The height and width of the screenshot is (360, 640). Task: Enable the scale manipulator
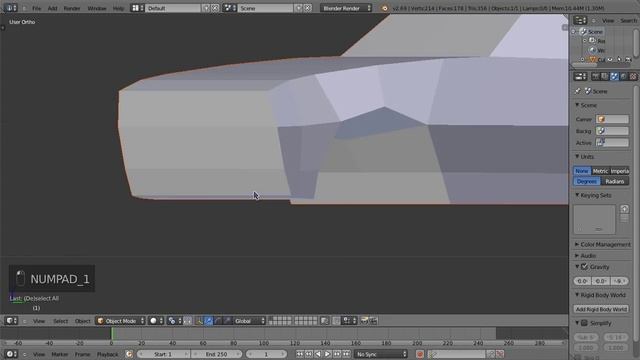tap(227, 321)
